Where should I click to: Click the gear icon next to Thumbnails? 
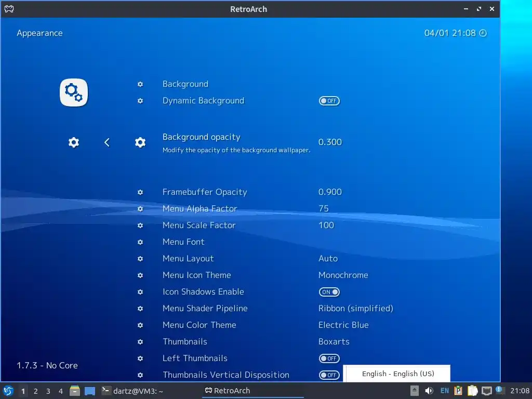click(140, 342)
